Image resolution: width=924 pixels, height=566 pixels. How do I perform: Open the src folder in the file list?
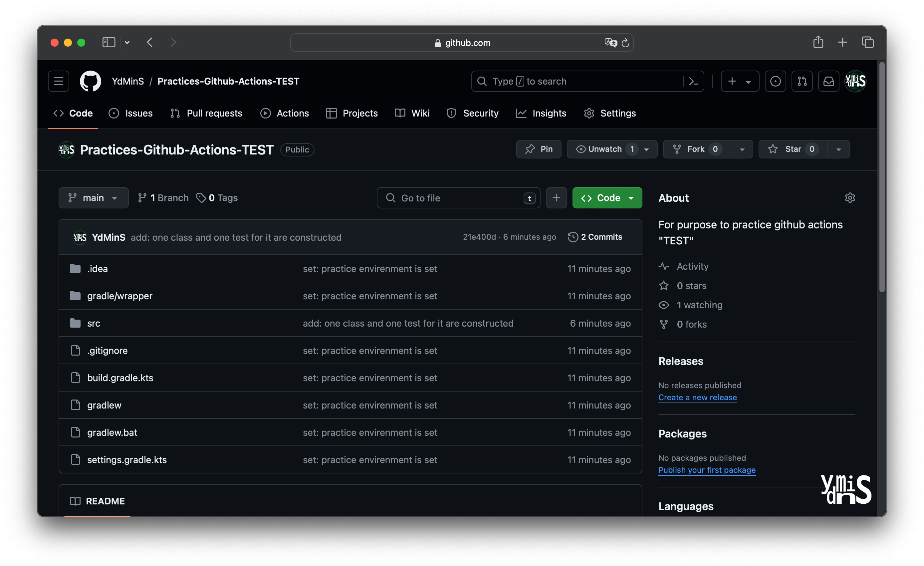click(94, 323)
